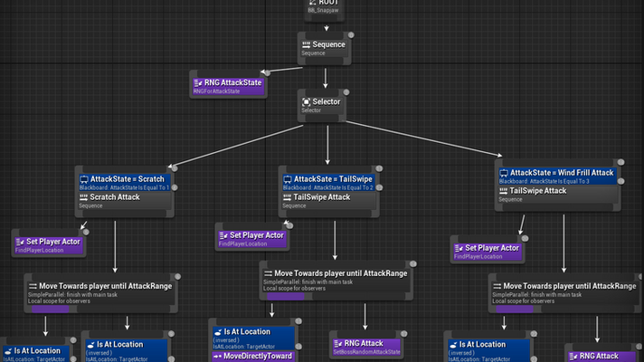
Task: Click the Selector node icon
Action: (x=306, y=102)
